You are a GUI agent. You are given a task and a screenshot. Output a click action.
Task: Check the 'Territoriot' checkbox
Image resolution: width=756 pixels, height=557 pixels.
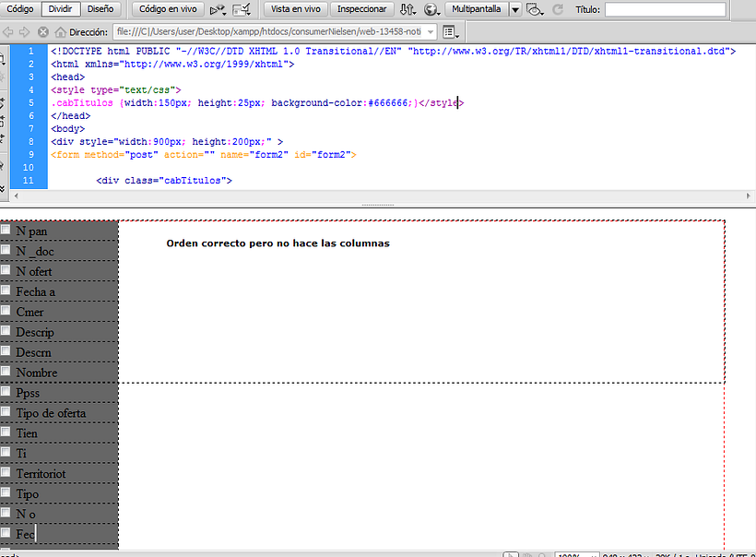tap(6, 471)
